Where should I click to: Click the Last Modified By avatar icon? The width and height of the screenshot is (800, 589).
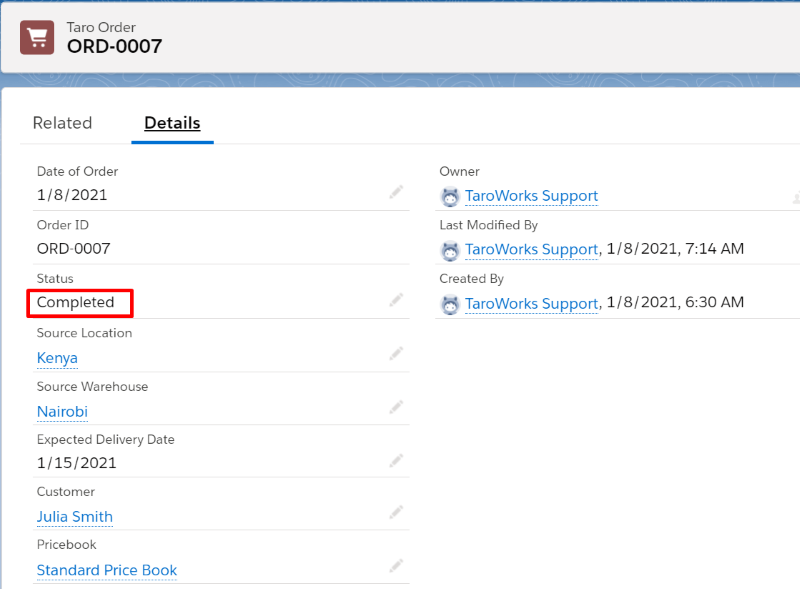450,250
